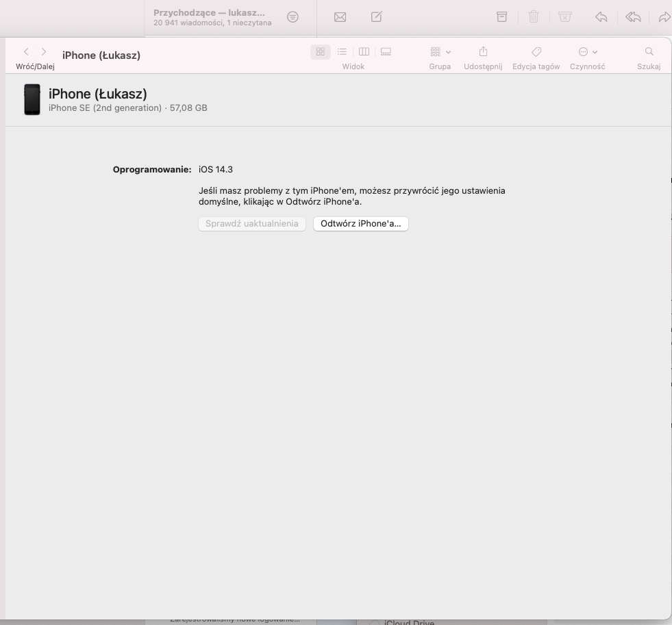The width and height of the screenshot is (672, 625).
Task: Go back in Finder navigation
Action: (x=26, y=52)
